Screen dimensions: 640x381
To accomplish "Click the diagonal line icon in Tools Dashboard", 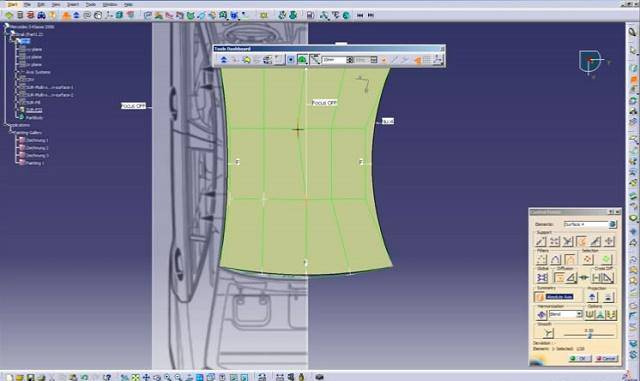I will [315, 60].
